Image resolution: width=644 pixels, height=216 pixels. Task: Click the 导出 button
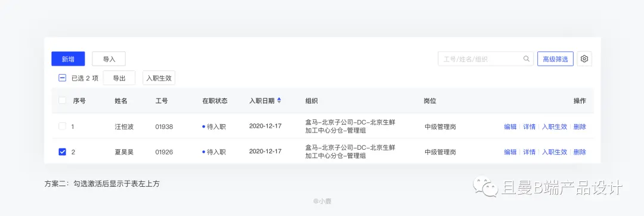tap(119, 78)
